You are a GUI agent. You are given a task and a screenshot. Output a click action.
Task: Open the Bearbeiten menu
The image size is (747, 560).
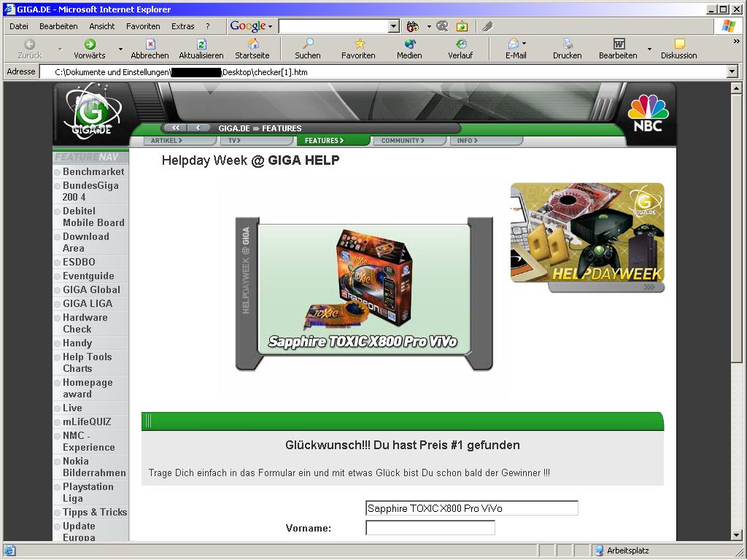point(58,26)
